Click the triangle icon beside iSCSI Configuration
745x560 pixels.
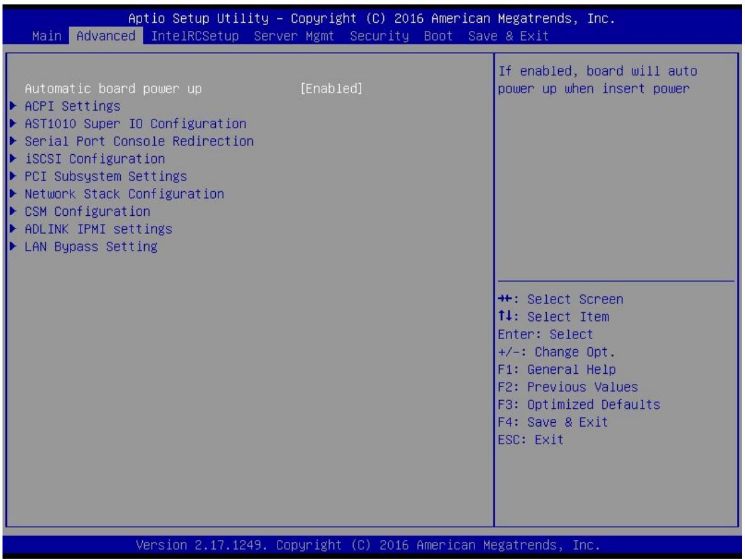[x=13, y=159]
